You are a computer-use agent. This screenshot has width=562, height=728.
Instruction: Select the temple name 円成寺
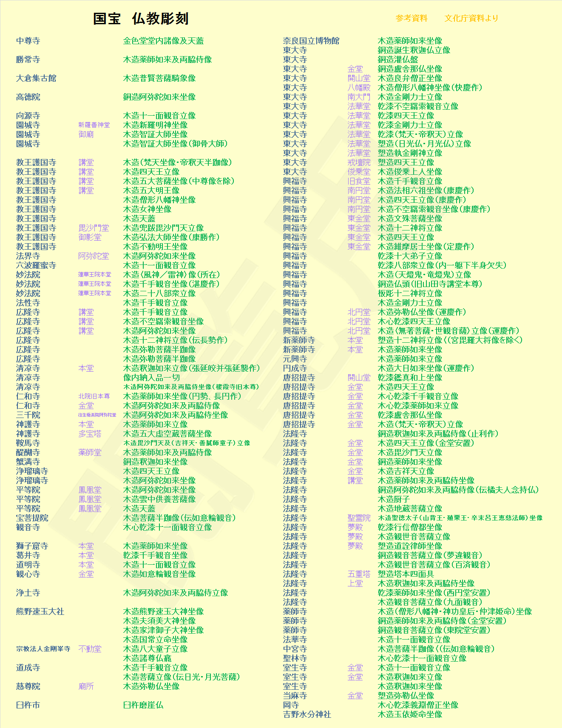(x=295, y=368)
